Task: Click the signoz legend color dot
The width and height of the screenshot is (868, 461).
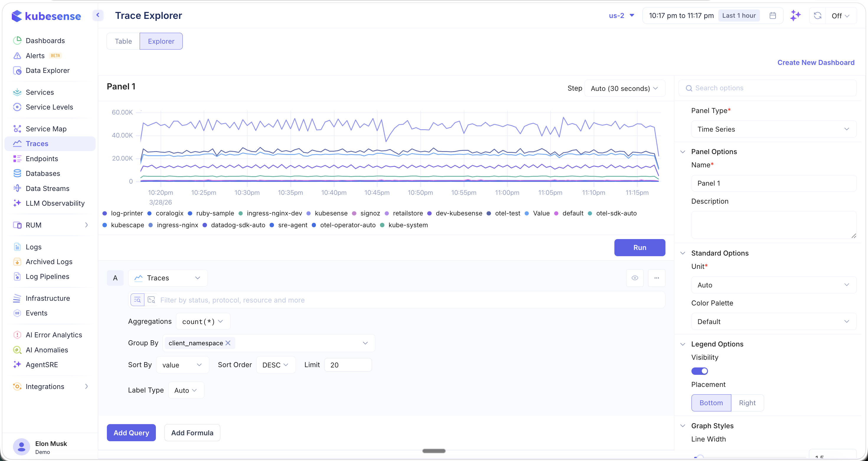Action: 354,213
